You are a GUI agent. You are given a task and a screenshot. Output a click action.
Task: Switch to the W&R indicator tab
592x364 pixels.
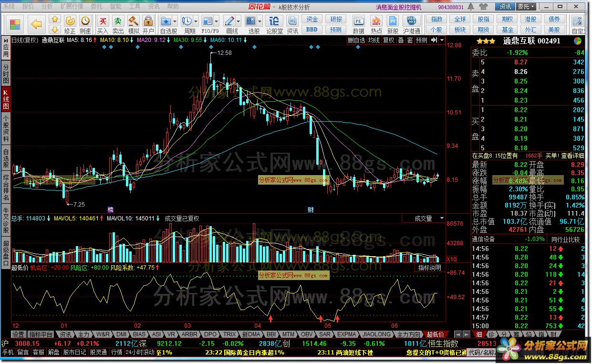(x=103, y=334)
